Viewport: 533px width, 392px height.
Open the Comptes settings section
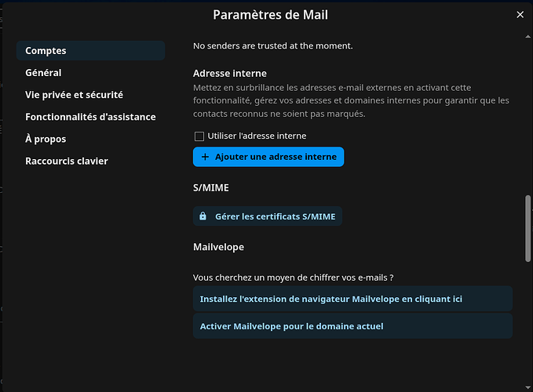click(x=91, y=51)
